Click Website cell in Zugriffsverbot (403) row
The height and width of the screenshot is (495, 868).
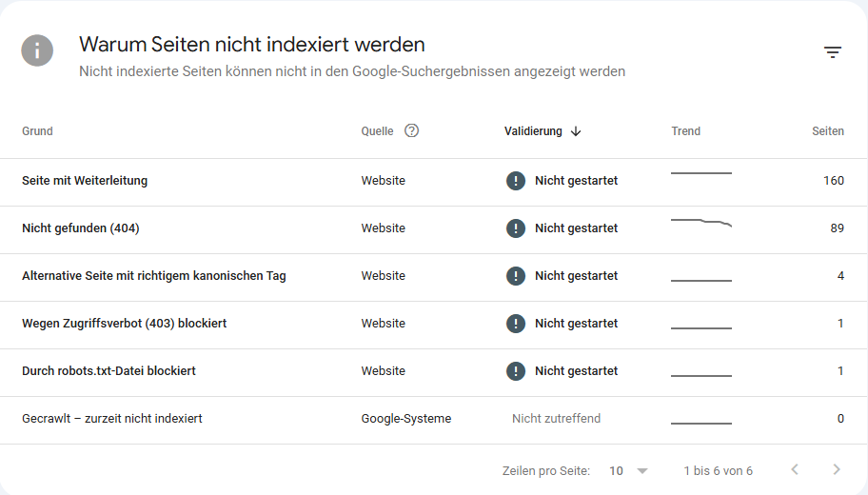[x=383, y=324]
